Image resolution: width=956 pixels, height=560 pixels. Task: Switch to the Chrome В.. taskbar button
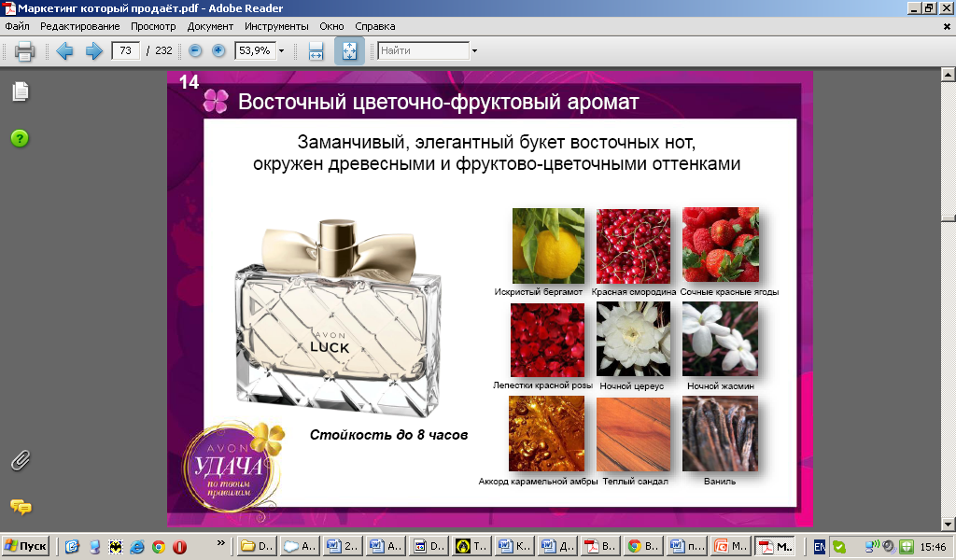pyautogui.click(x=644, y=546)
